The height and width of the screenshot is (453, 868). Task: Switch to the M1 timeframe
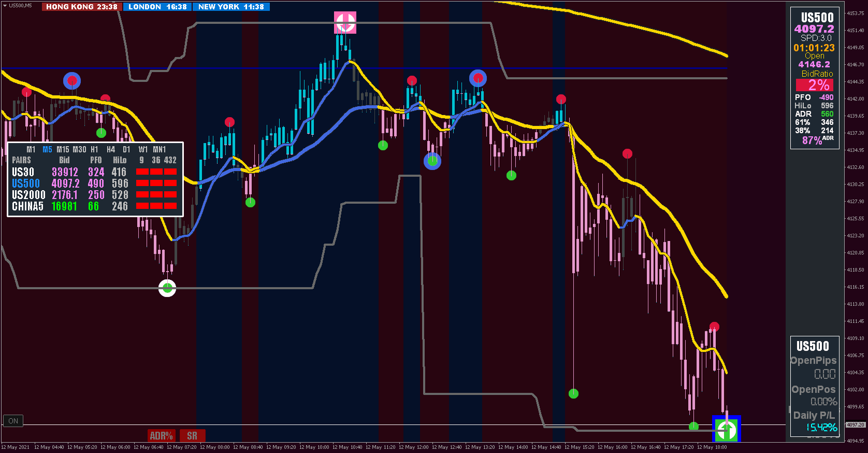31,149
